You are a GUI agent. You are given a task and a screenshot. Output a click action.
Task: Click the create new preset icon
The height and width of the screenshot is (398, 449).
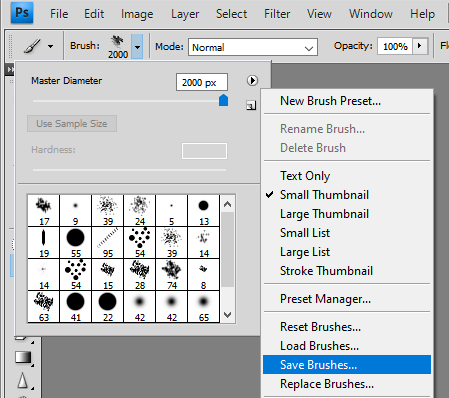point(251,105)
